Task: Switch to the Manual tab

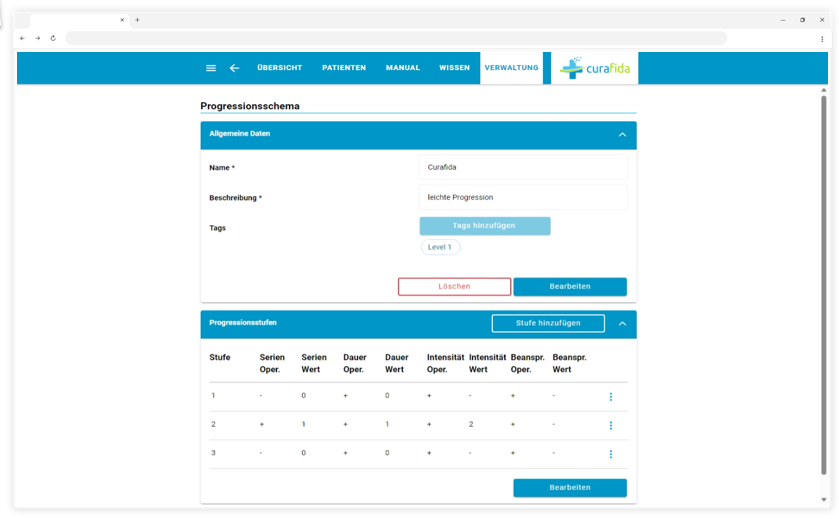Action: pyautogui.click(x=403, y=67)
